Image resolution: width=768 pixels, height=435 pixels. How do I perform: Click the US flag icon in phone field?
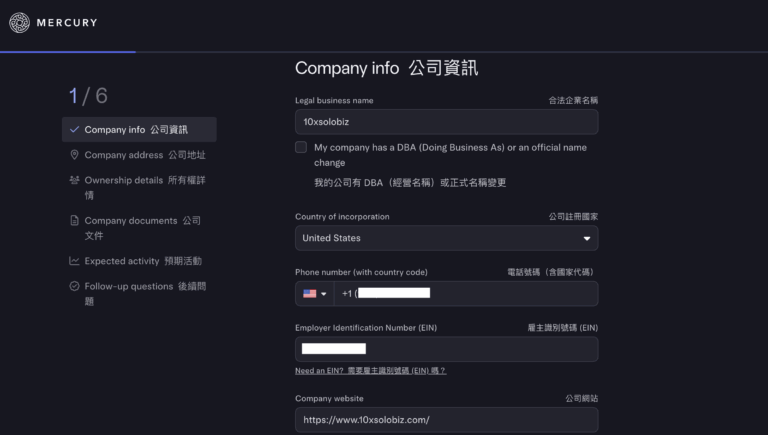pyautogui.click(x=309, y=294)
